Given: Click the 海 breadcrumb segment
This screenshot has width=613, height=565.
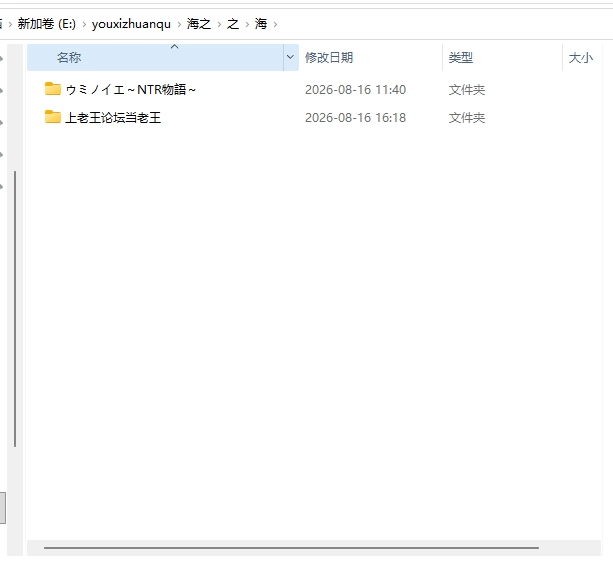Looking at the screenshot, I should click(261, 24).
